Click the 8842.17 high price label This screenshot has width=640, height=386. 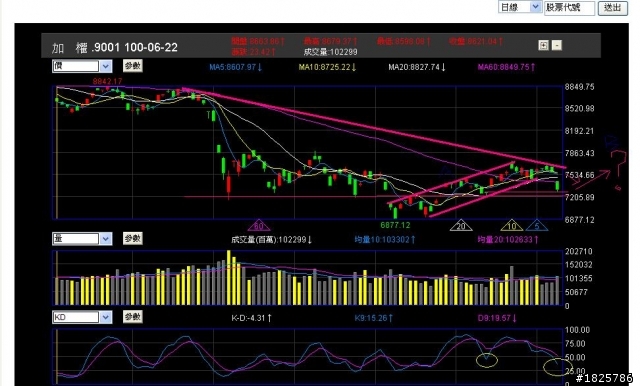(x=107, y=81)
